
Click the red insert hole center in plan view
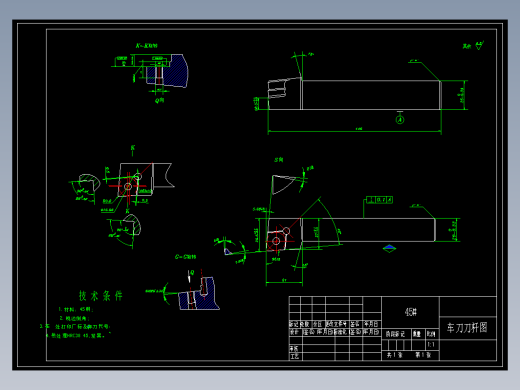point(276,241)
